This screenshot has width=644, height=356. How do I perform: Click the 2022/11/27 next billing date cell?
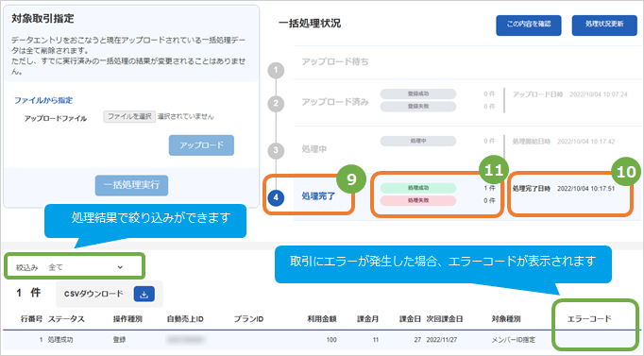442,340
